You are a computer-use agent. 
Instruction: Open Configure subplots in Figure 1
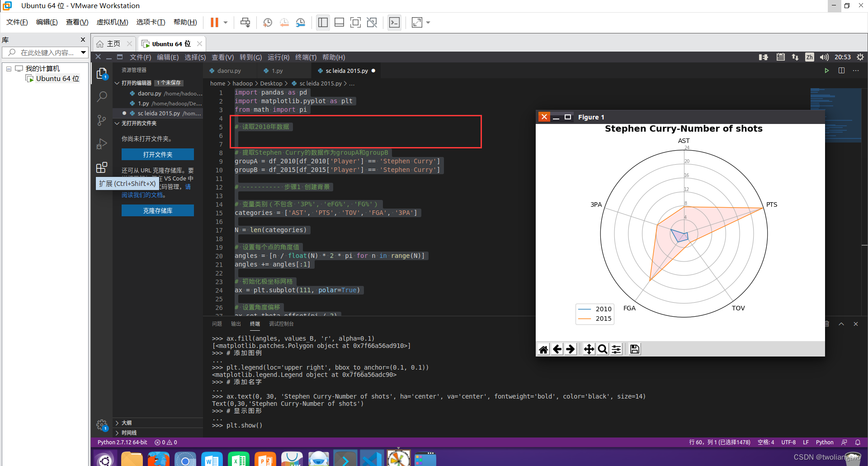(x=616, y=349)
